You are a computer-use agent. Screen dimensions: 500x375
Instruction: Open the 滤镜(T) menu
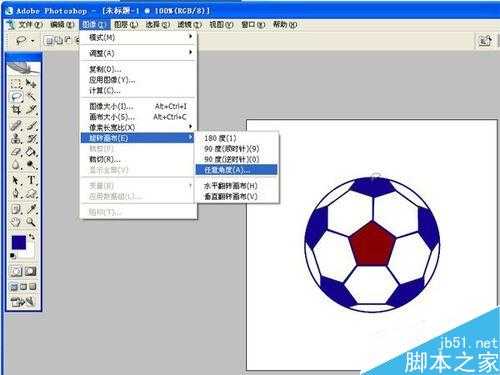pyautogui.click(x=189, y=25)
